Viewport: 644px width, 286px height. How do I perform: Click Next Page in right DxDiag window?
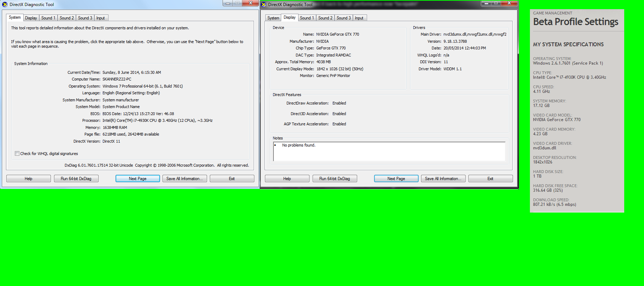pos(396,179)
